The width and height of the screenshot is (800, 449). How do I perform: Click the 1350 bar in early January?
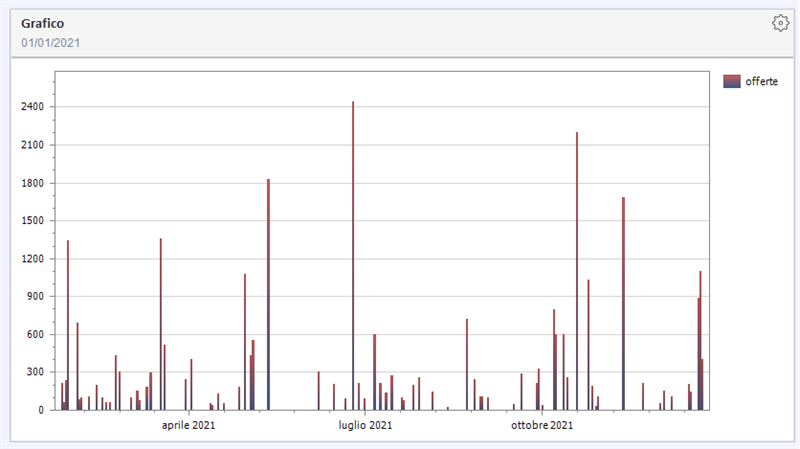coord(68,325)
